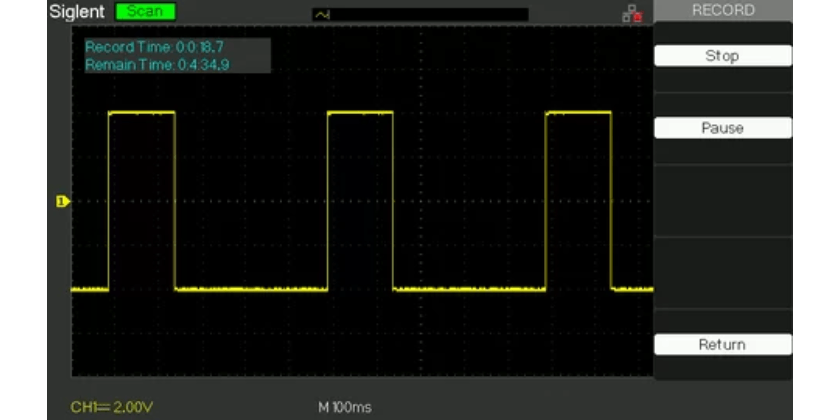Screen dimensions: 840x420
Task: Click the empty menu slot below Pause
Action: [x=722, y=200]
